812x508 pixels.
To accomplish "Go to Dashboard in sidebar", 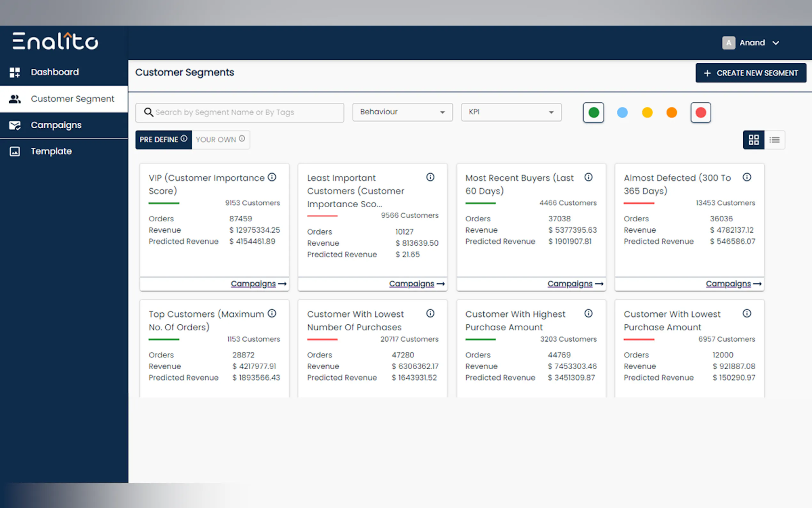I will tap(64, 72).
